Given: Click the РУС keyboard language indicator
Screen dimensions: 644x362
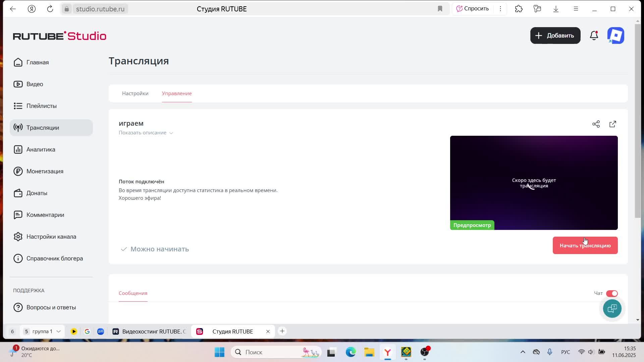Looking at the screenshot, I should point(566,352).
